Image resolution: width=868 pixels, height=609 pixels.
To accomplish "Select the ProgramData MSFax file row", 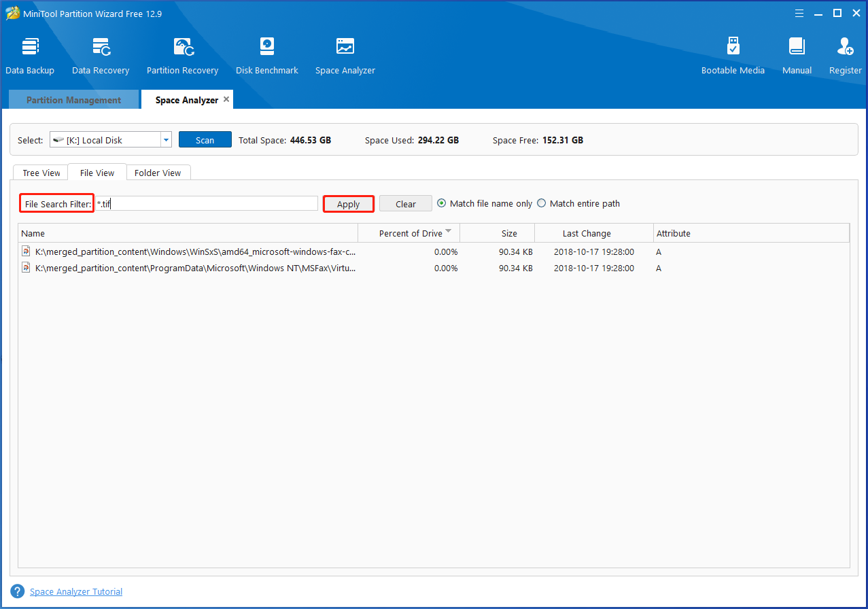I will point(434,268).
